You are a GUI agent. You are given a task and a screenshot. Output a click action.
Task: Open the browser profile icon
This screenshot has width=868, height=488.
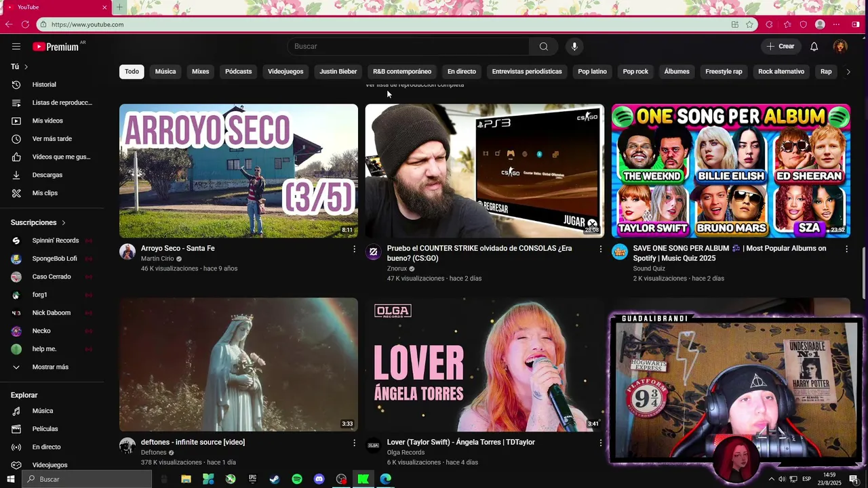tap(820, 24)
